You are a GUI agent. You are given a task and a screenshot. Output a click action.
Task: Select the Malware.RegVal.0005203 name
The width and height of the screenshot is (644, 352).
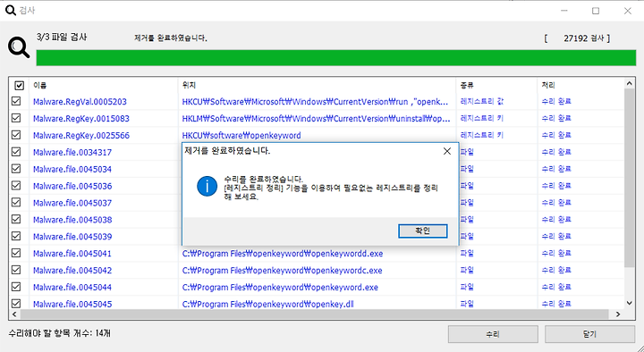click(80, 102)
